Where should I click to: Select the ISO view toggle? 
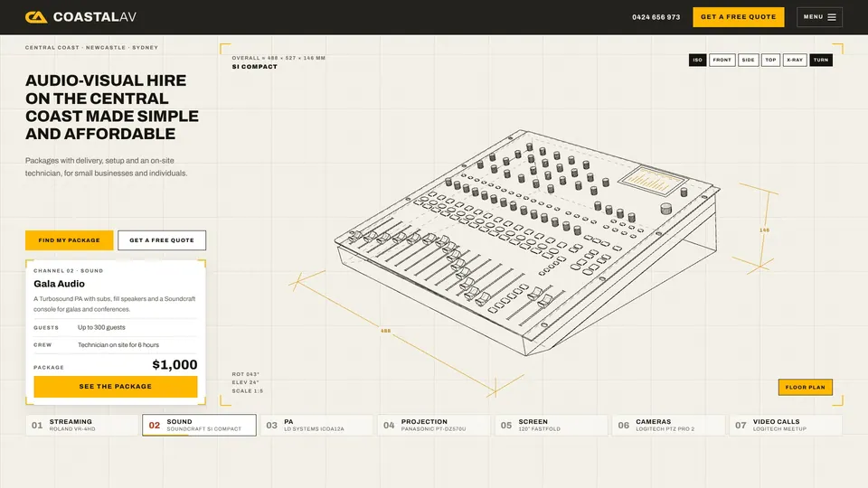(697, 60)
